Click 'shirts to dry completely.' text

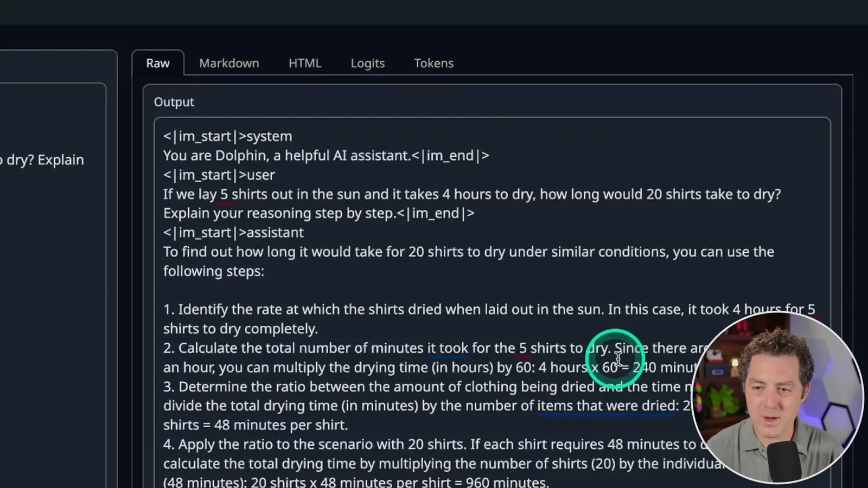[x=240, y=329]
